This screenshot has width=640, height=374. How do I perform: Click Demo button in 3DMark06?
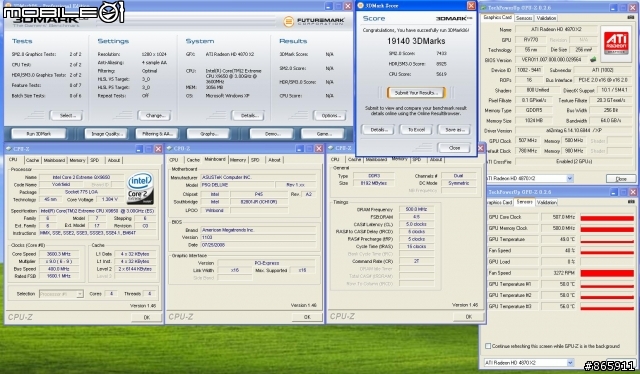tap(271, 134)
